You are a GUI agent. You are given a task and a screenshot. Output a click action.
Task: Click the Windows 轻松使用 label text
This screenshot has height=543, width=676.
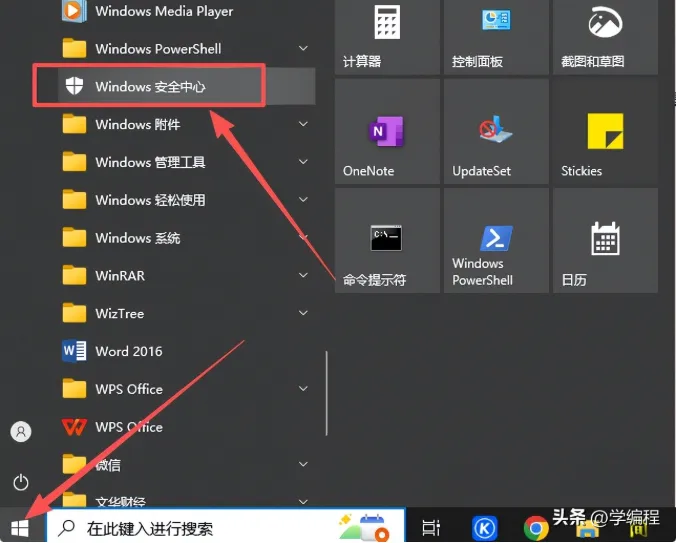click(150, 200)
